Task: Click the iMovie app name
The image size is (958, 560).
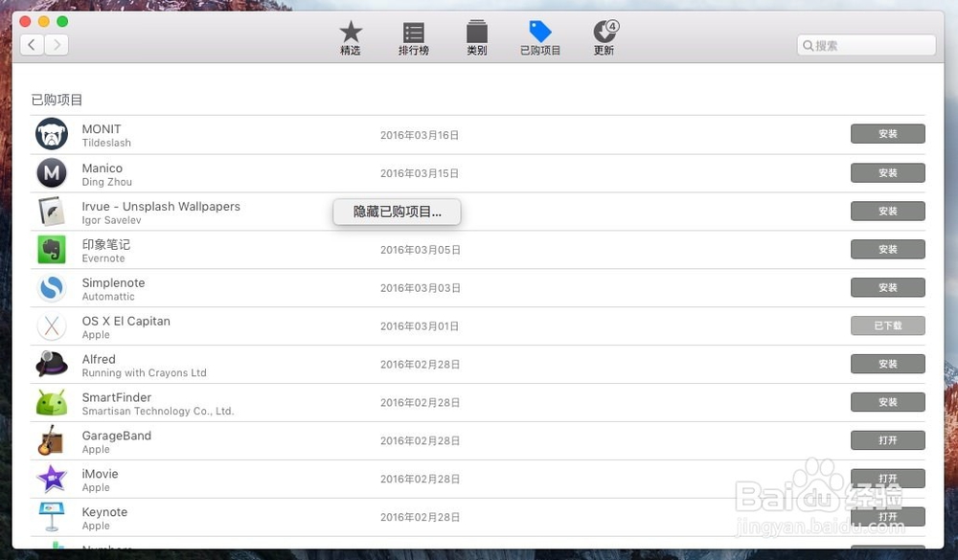Action: [x=101, y=473]
